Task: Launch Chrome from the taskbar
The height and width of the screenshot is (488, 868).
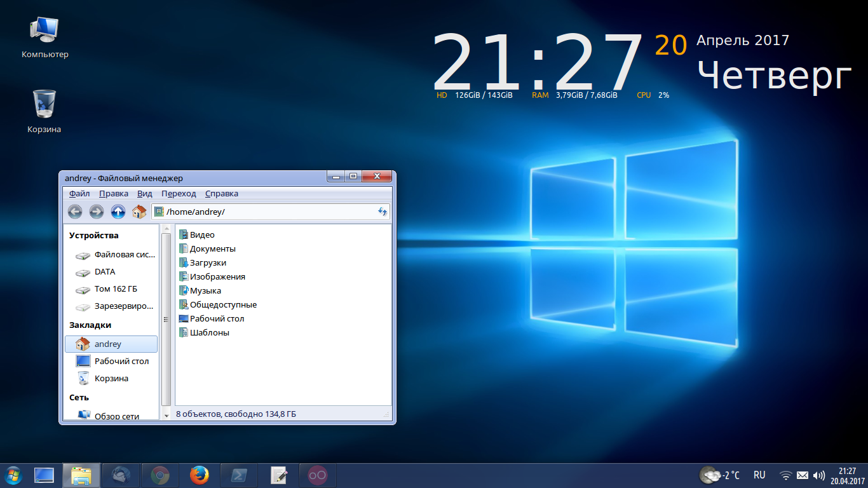Action: 160,475
